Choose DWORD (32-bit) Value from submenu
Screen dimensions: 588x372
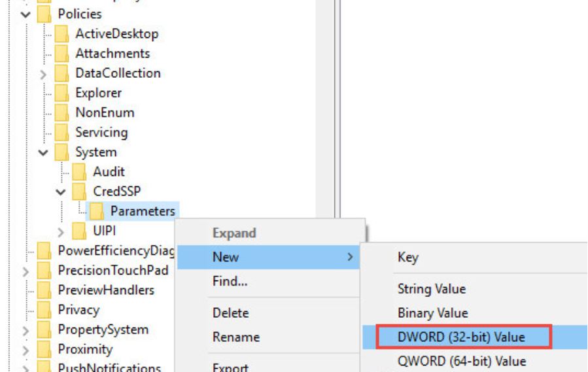pos(461,337)
